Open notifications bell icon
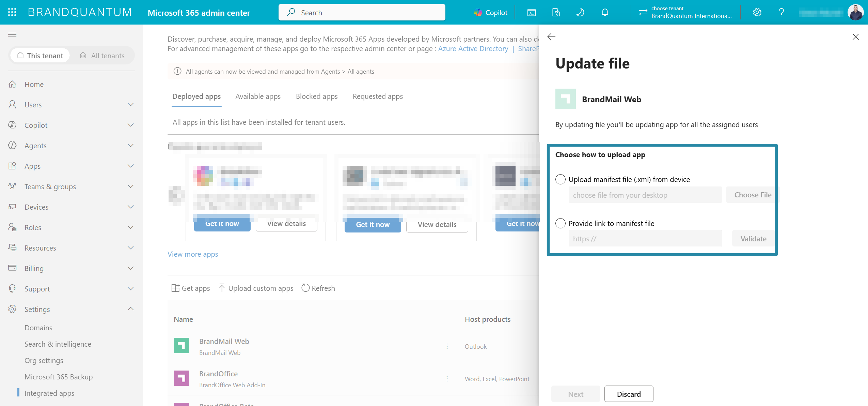Viewport: 868px width, 406px height. (605, 13)
